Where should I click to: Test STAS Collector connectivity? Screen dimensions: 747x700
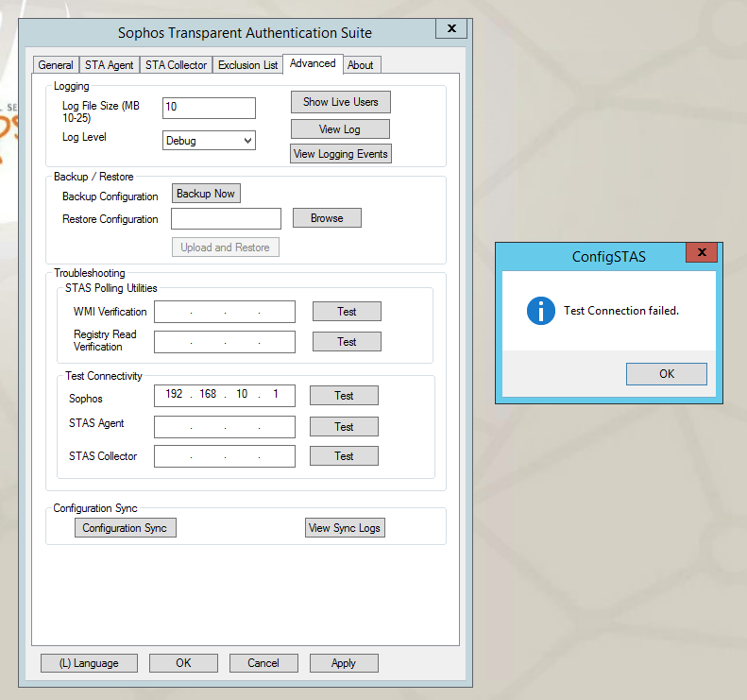point(344,456)
